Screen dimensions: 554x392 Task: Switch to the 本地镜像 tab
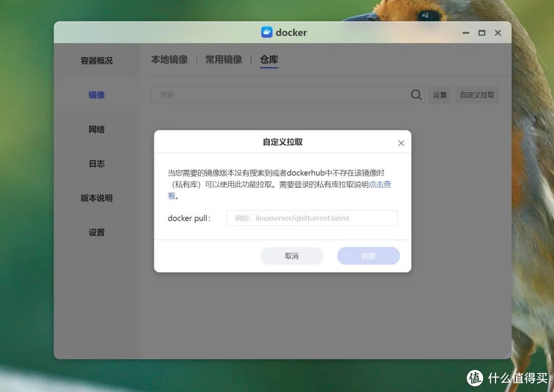(169, 59)
